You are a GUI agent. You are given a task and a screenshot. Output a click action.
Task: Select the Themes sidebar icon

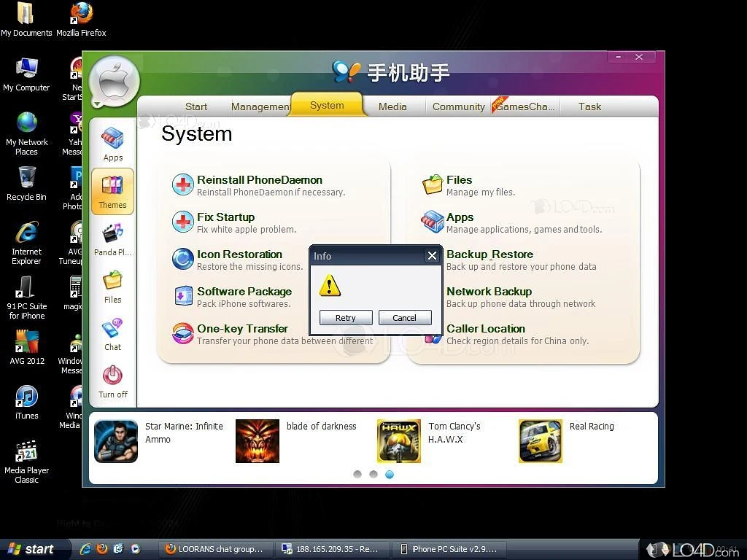point(113,191)
